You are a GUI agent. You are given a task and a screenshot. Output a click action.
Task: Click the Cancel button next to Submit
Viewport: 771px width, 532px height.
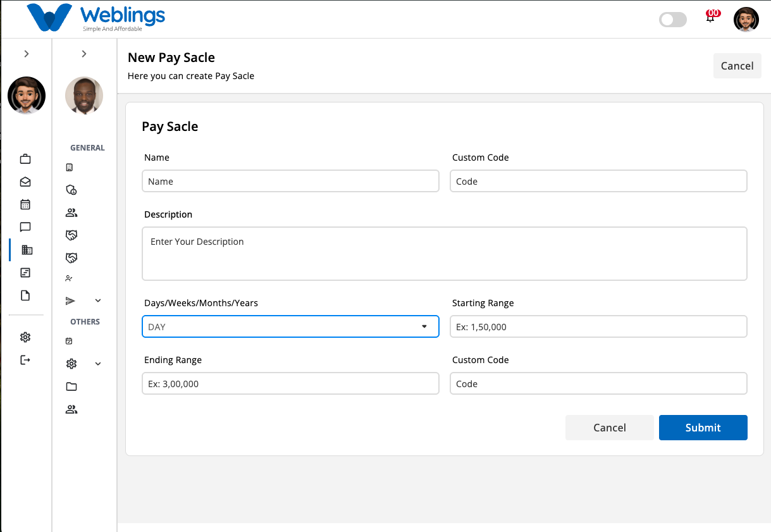tap(610, 428)
